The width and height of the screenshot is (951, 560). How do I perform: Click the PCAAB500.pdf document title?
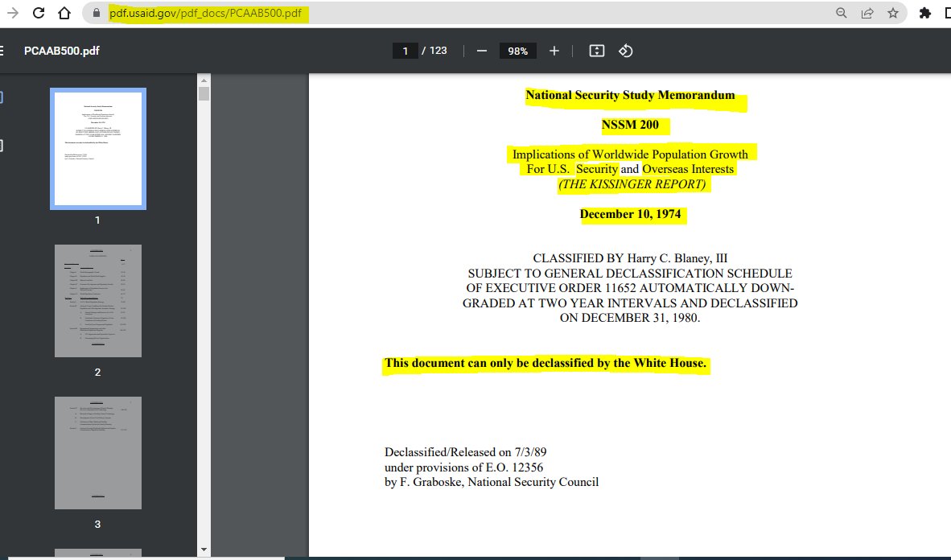tap(62, 51)
